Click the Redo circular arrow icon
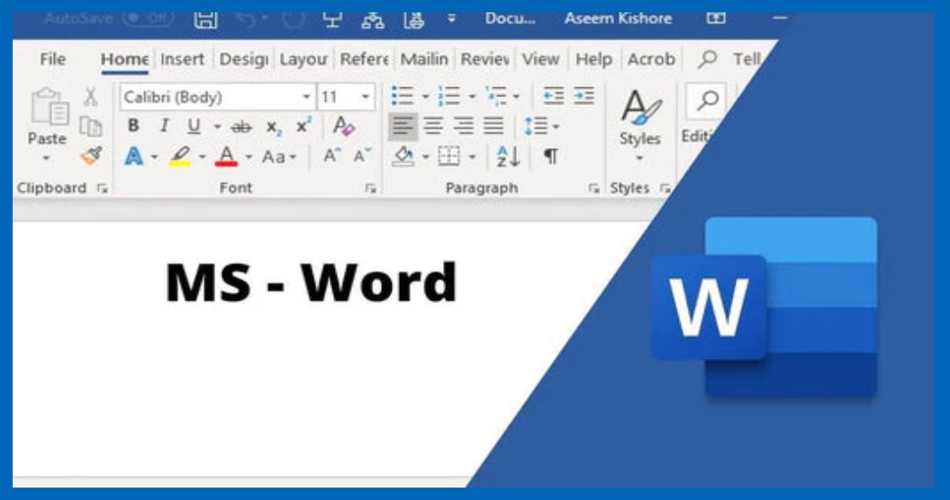The width and height of the screenshot is (950, 500). [293, 19]
